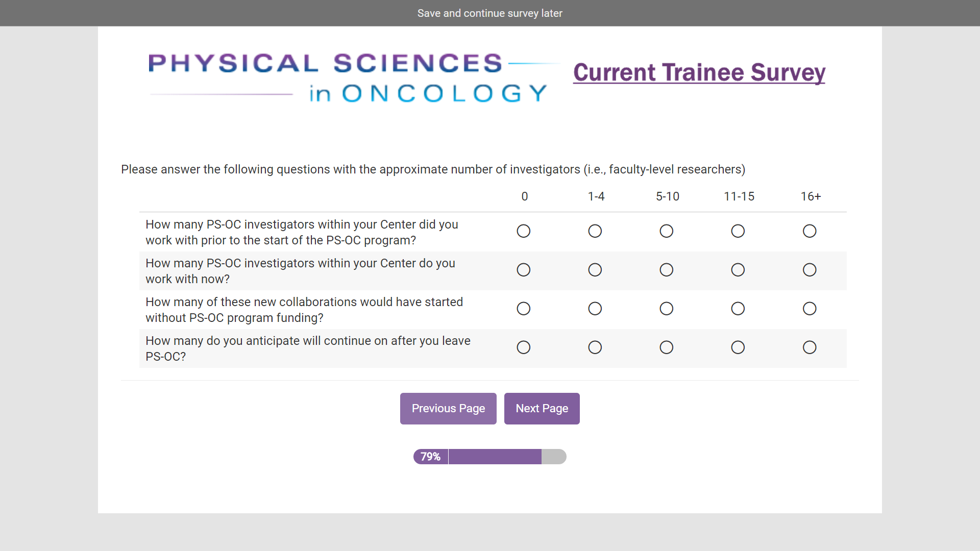Screen dimensions: 980x551
Task: Open the Current Trainee Survey title link
Action: coord(699,72)
